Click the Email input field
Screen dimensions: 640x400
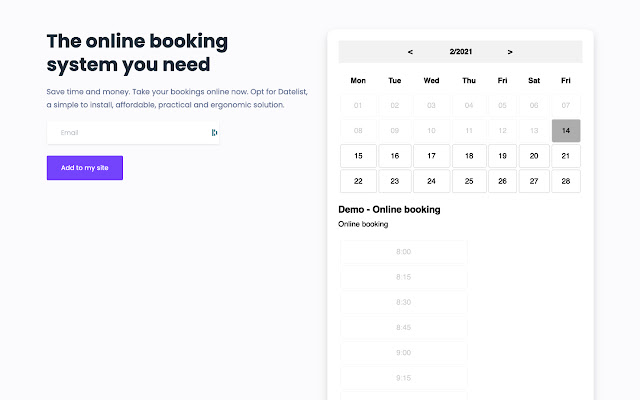tap(130, 132)
